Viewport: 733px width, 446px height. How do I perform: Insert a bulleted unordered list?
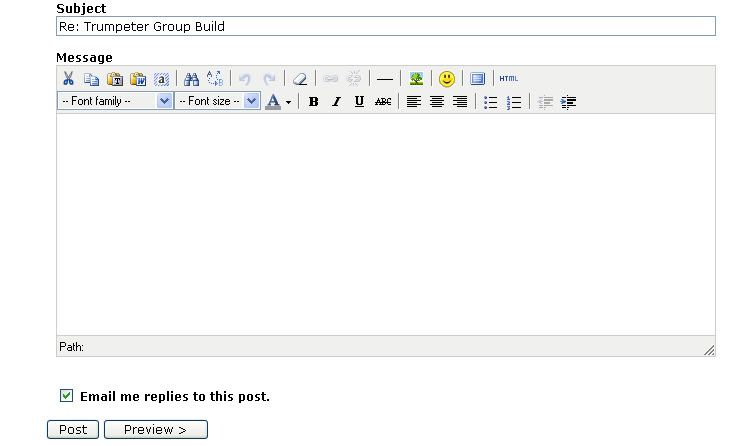pos(490,102)
